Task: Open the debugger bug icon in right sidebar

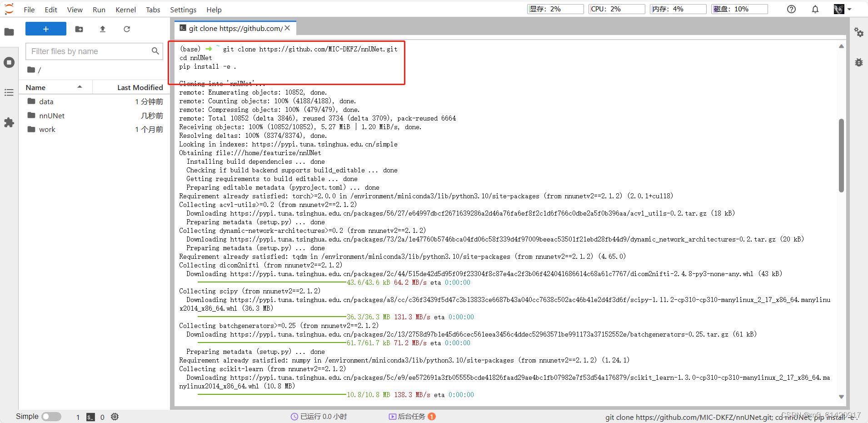Action: point(859,62)
